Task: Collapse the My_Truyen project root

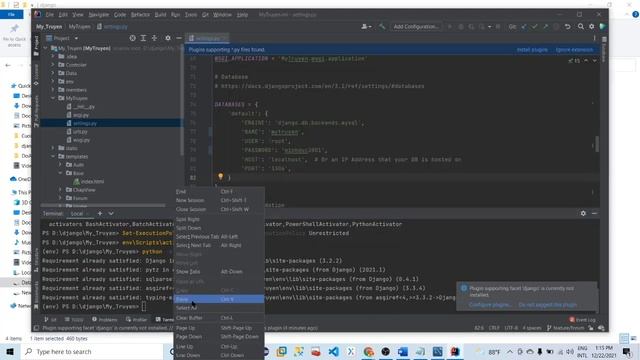Action: (x=45, y=48)
